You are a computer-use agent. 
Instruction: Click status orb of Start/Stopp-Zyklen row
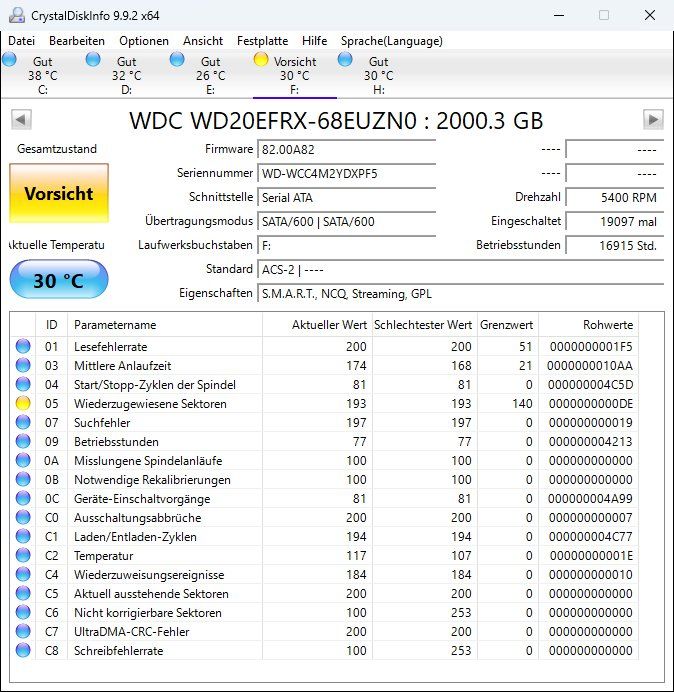[x=23, y=384]
